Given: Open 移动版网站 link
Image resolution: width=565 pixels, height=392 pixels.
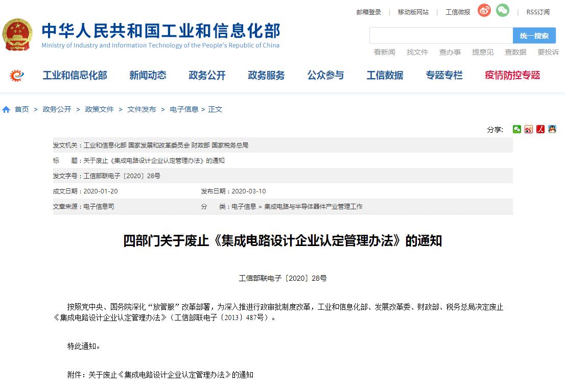Looking at the screenshot, I should coord(413,12).
